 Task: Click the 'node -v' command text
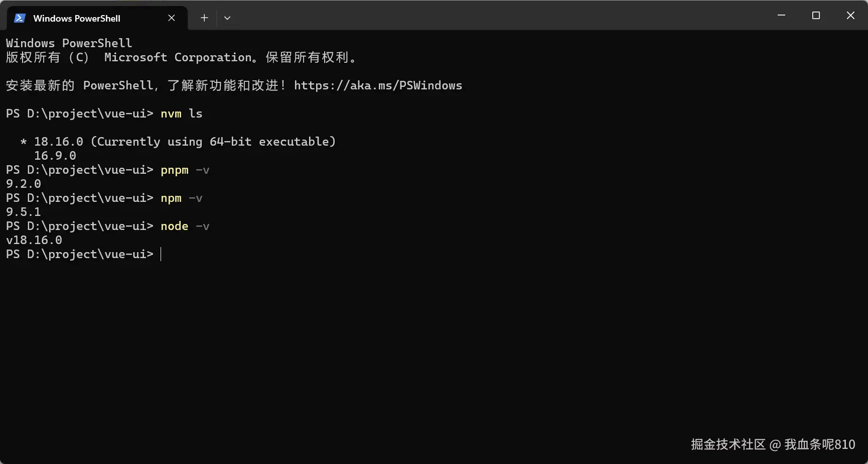point(185,226)
